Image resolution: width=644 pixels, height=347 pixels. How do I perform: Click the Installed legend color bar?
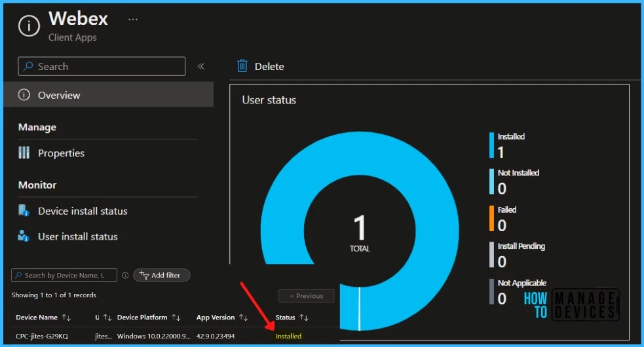[x=491, y=145]
